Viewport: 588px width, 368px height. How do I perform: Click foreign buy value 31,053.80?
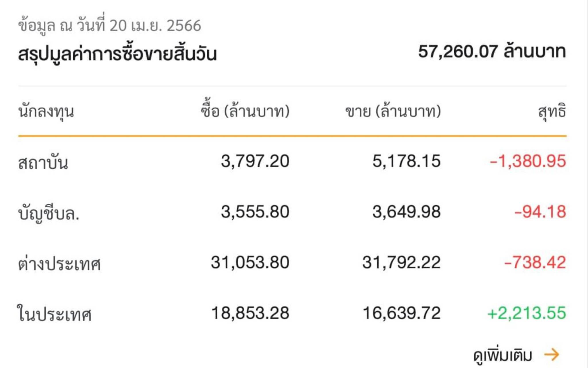click(250, 263)
